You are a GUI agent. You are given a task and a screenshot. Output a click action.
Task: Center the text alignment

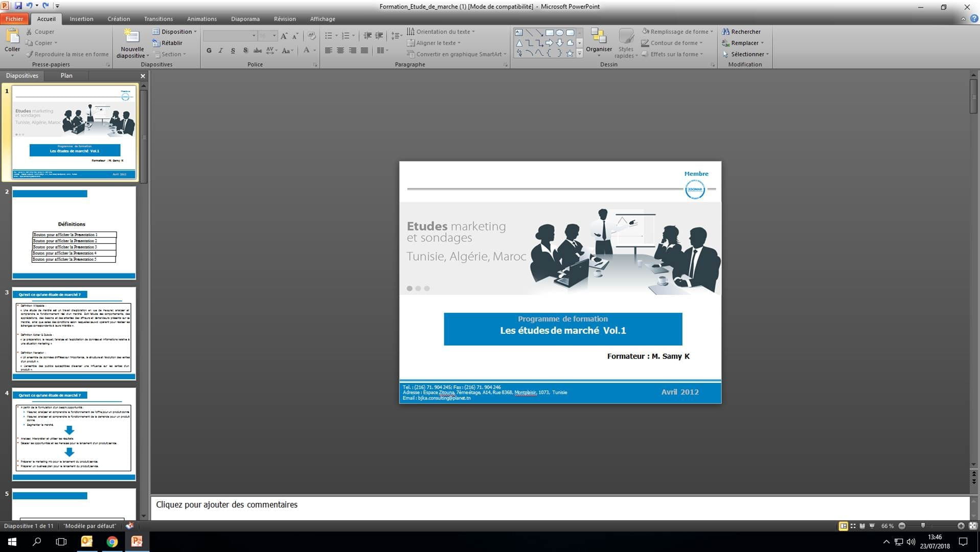tap(340, 51)
